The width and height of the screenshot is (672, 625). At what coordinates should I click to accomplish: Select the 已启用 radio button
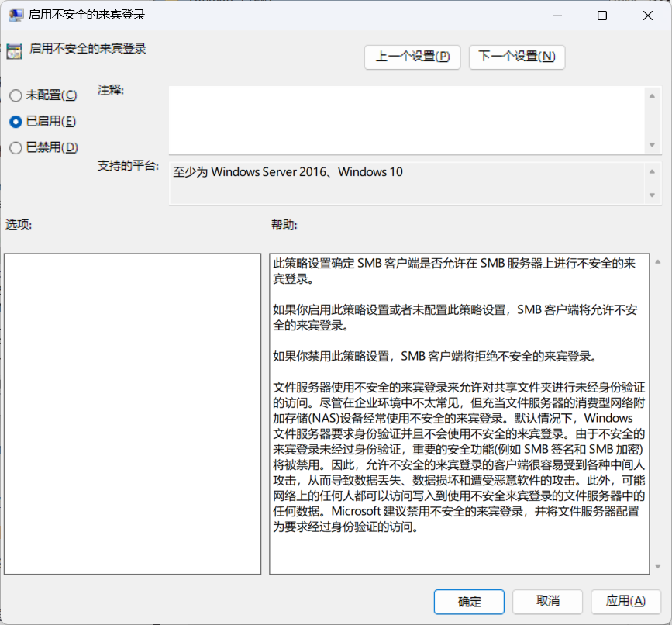pyautogui.click(x=15, y=122)
